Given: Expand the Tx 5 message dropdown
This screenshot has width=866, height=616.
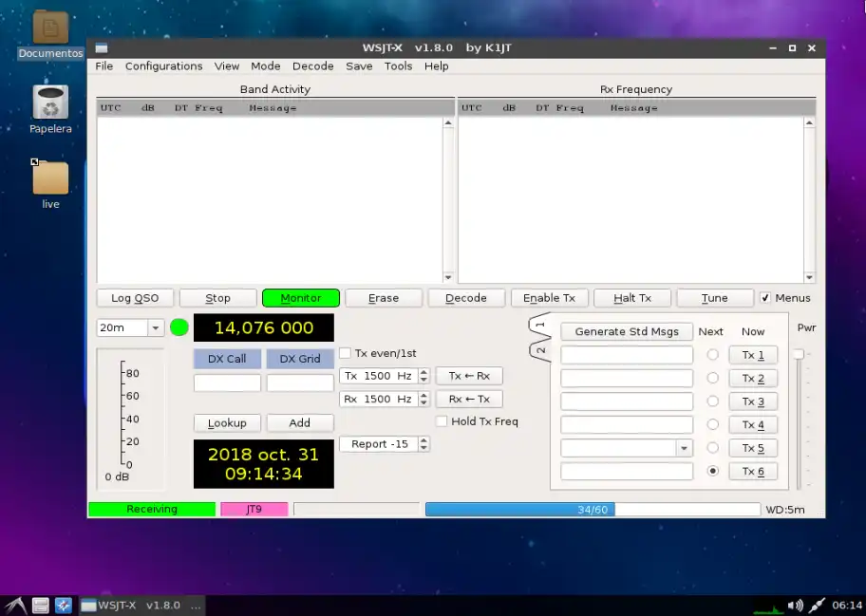Looking at the screenshot, I should click(x=684, y=448).
